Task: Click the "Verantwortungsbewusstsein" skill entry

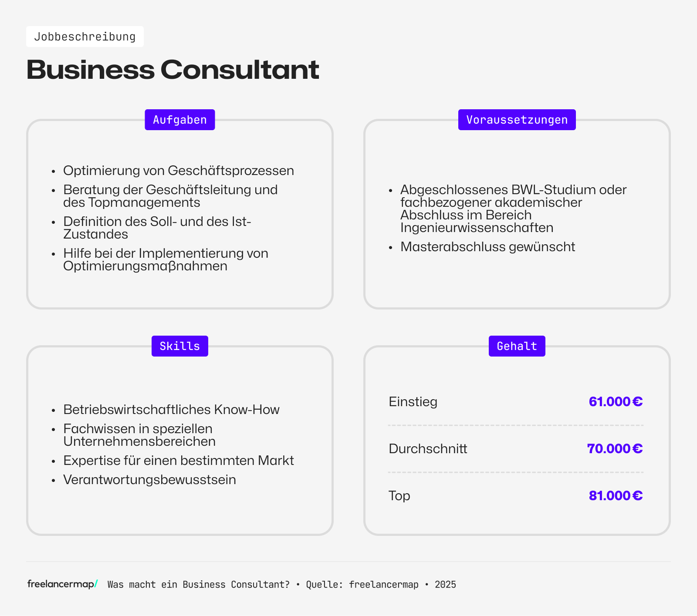Action: coord(149,480)
